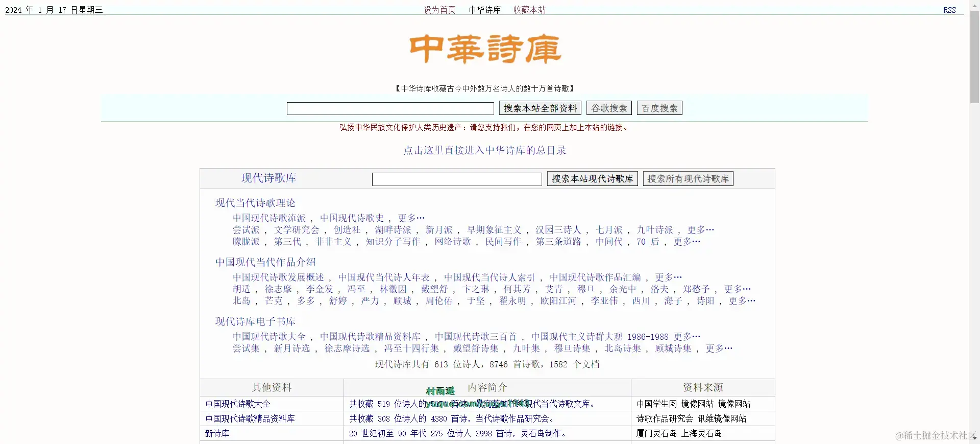Open the 中国现代诗歌史 link

(352, 218)
